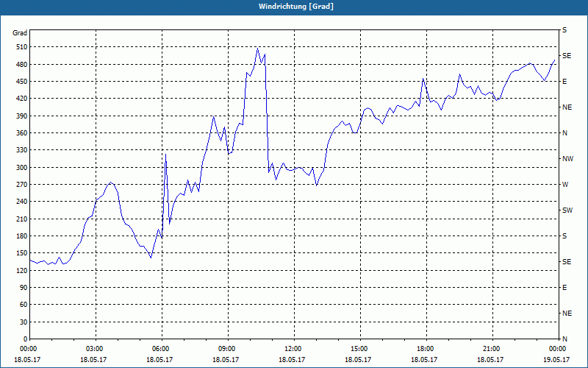
Task: Click the 00:00 label above 19.05.17
Action: (559, 348)
